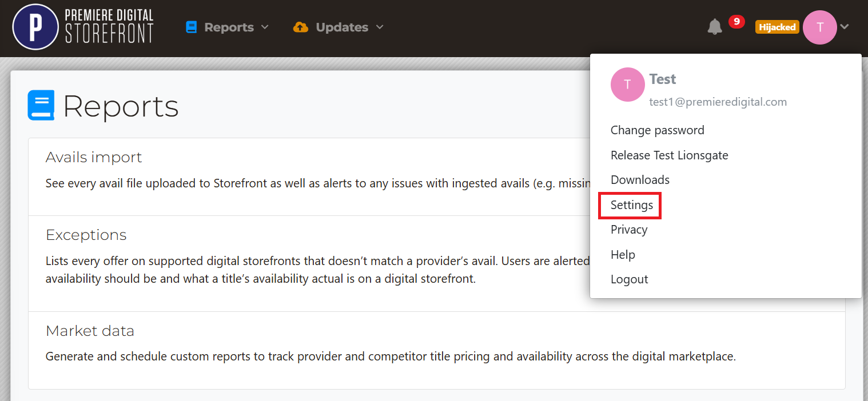
Task: Click the blue book icon beside Reports menu
Action: pos(192,27)
